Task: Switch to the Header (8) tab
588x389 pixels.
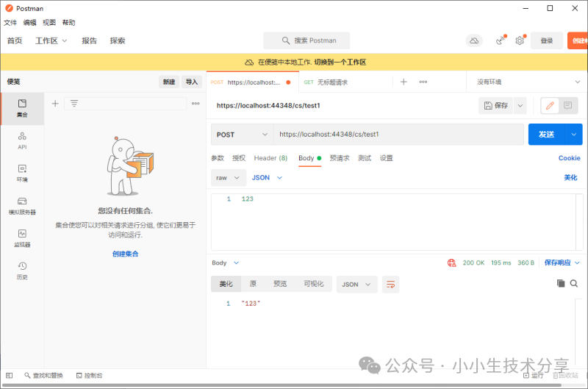Action: pos(270,158)
